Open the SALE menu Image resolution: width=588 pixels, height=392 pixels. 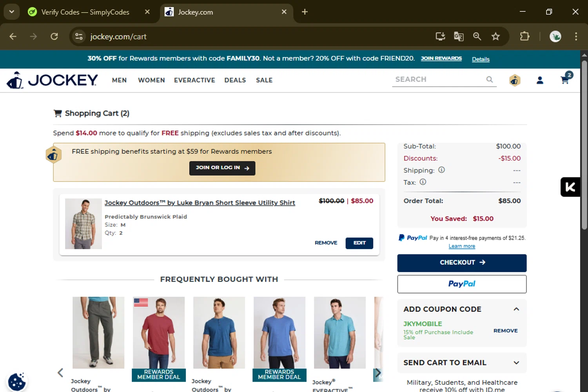pyautogui.click(x=264, y=80)
